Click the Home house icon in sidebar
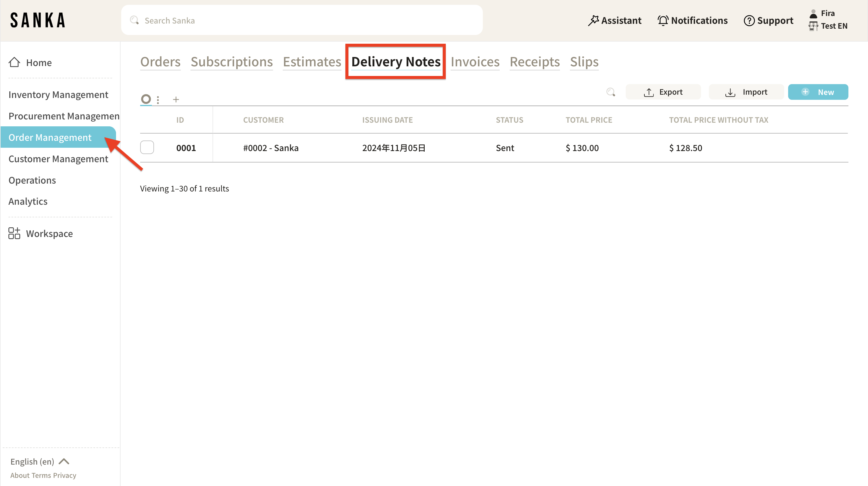 (14, 62)
